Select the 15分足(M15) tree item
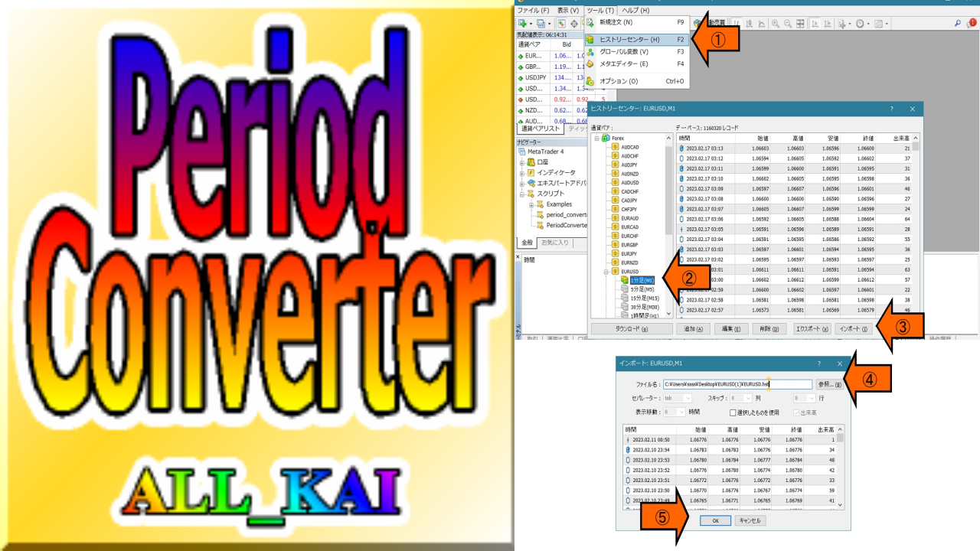Image resolution: width=980 pixels, height=551 pixels. tap(644, 298)
